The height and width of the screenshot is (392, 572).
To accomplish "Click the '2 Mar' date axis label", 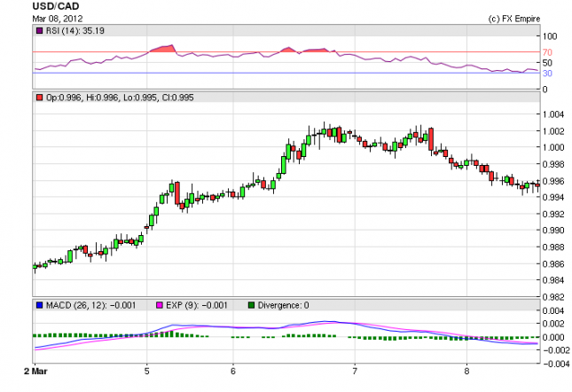I will tap(35, 372).
